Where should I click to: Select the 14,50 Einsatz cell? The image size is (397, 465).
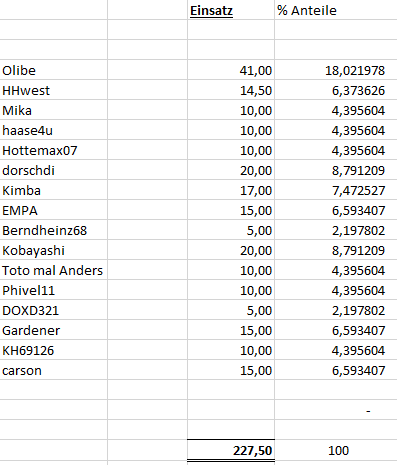click(231, 90)
